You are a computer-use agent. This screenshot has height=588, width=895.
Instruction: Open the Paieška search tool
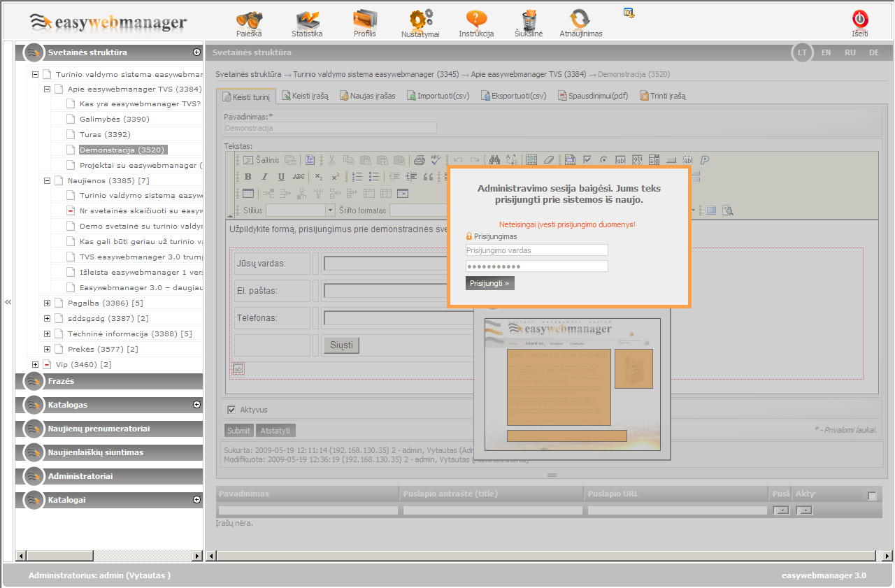(249, 23)
